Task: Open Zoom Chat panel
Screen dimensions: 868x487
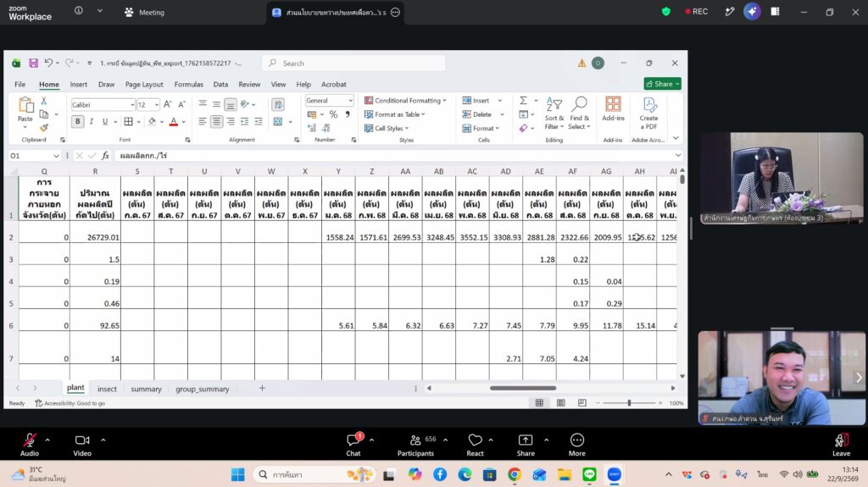Action: click(353, 445)
